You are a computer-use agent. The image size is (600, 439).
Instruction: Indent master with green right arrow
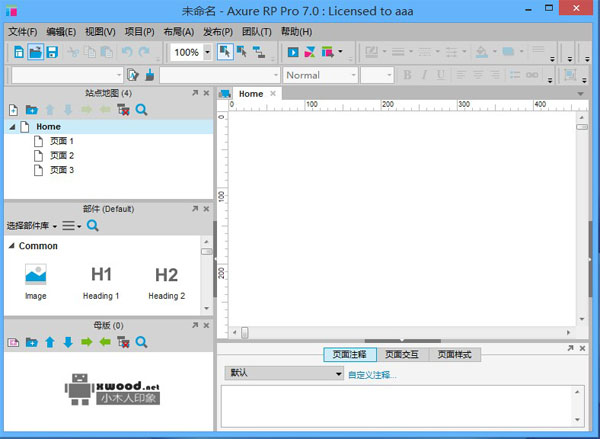pos(87,342)
